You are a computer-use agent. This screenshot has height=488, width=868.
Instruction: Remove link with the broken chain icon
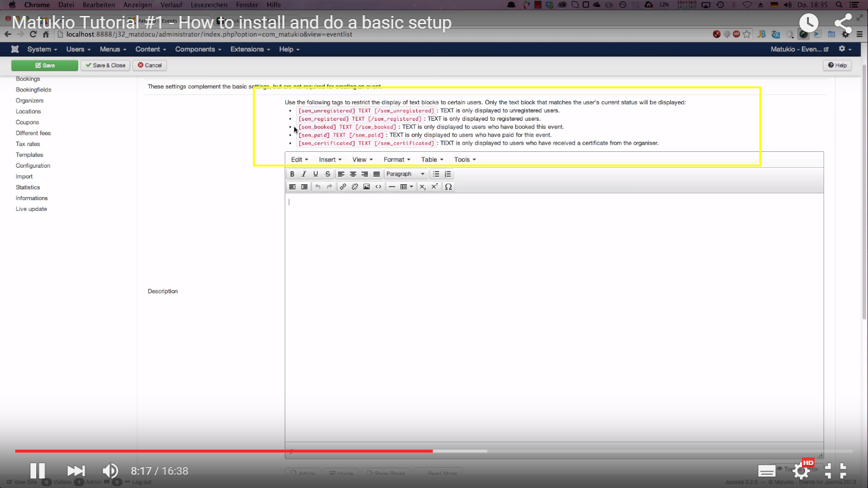coord(355,187)
